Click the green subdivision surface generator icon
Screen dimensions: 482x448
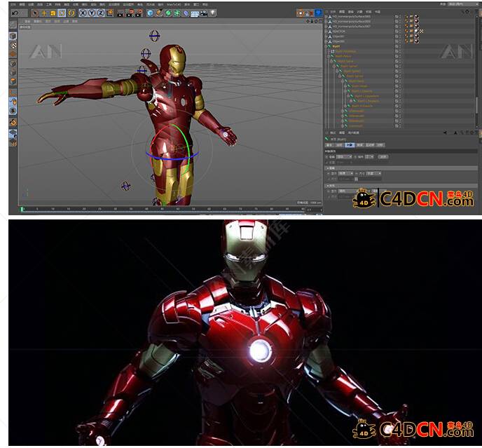[x=168, y=13]
